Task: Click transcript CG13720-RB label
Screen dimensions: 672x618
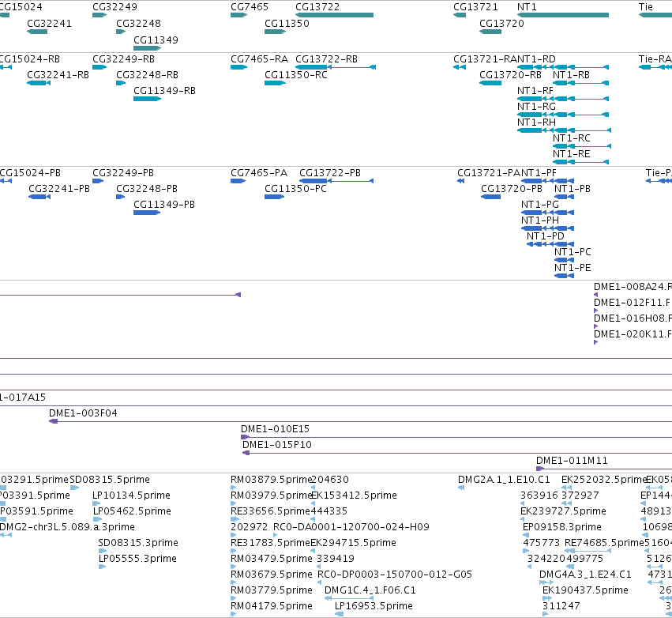Action: pyautogui.click(x=510, y=74)
